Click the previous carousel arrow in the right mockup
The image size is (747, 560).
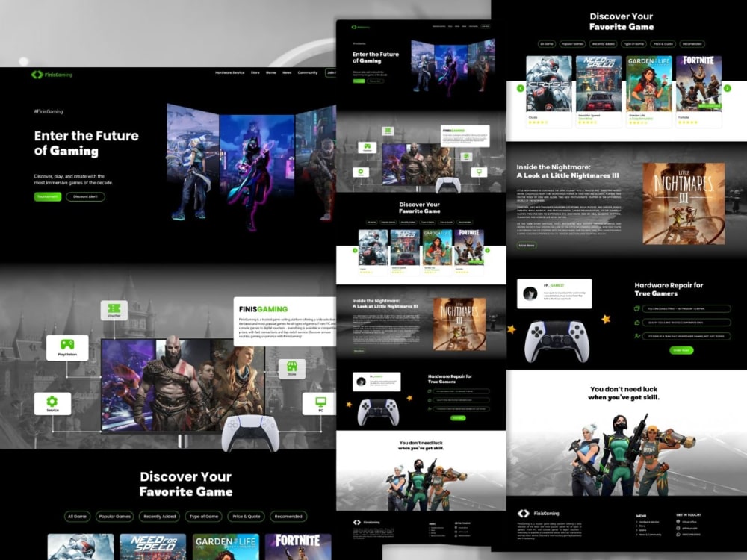coord(520,88)
